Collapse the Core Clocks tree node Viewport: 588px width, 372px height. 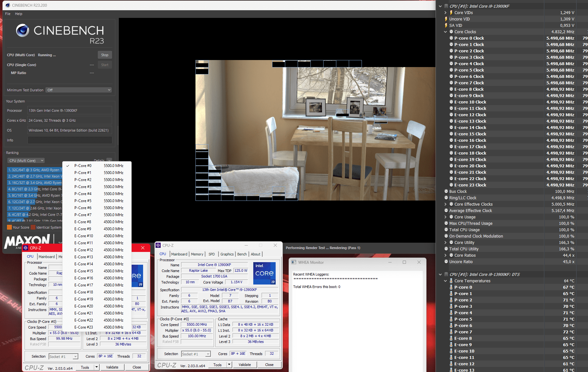(446, 32)
